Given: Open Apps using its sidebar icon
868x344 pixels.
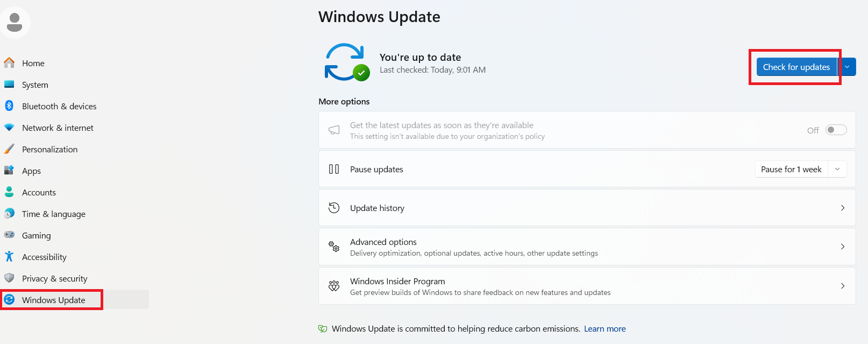Looking at the screenshot, I should [x=9, y=171].
